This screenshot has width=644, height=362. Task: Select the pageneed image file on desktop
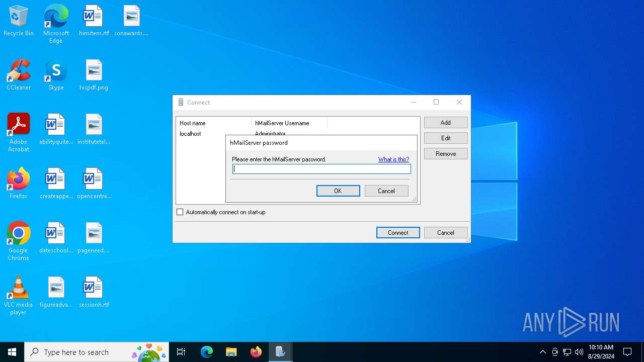pos(94,238)
